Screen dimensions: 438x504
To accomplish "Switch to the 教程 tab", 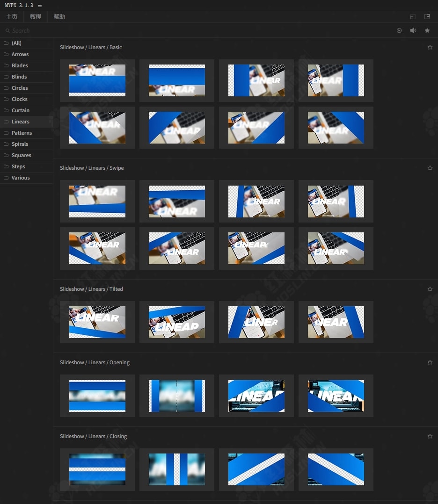I will 36,17.
